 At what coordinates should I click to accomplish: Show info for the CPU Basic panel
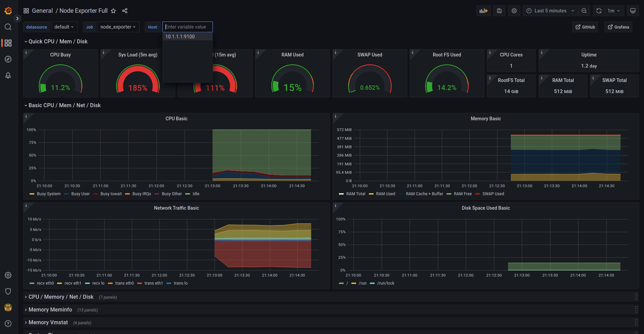pos(26,116)
